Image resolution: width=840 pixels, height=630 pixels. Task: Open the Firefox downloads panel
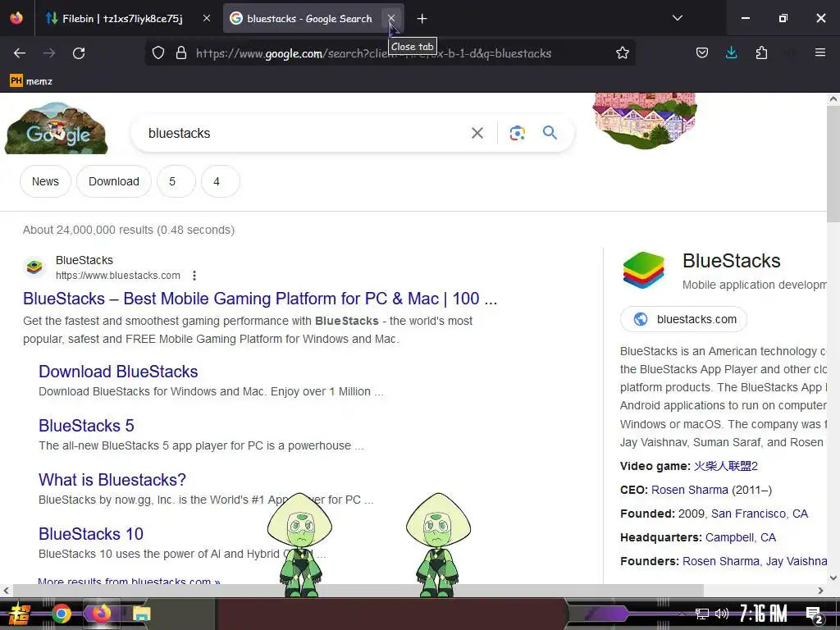[x=731, y=53]
